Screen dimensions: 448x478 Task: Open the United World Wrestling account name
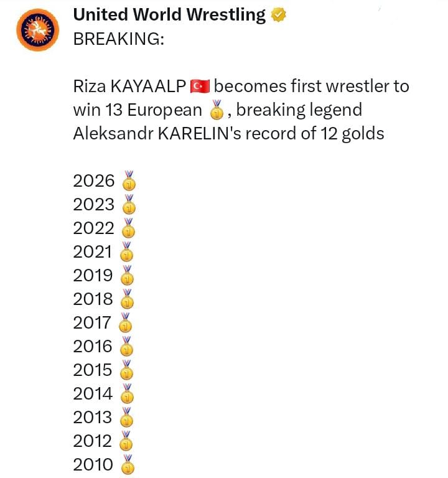(169, 15)
